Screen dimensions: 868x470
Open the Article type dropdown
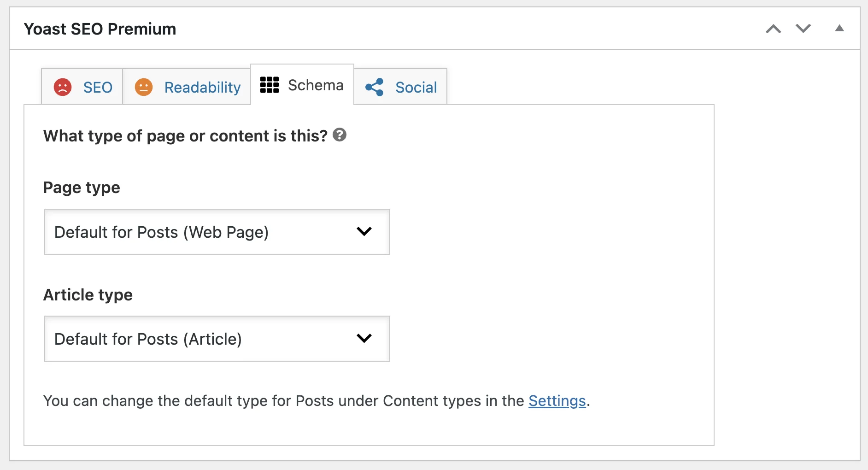point(217,339)
